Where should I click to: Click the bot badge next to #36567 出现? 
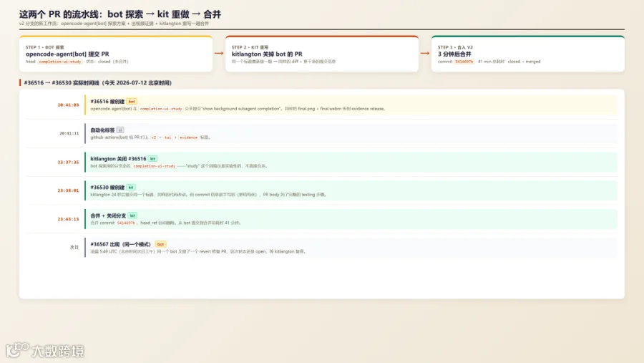tap(160, 244)
